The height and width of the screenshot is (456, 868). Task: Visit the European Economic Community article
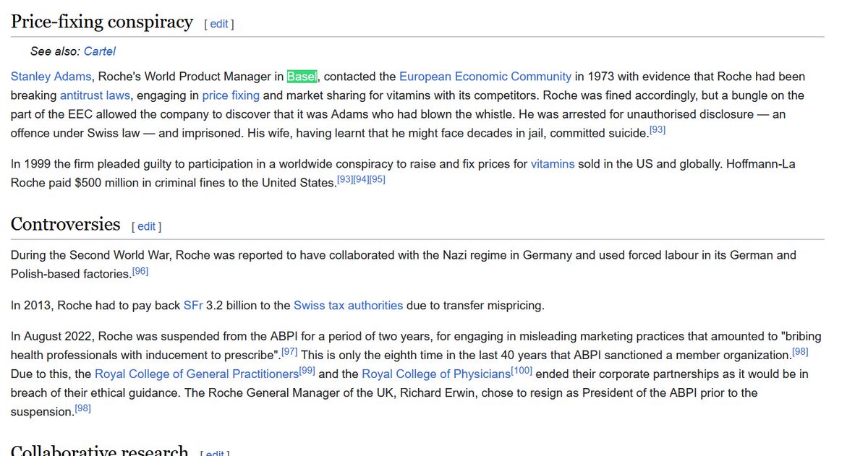485,77
